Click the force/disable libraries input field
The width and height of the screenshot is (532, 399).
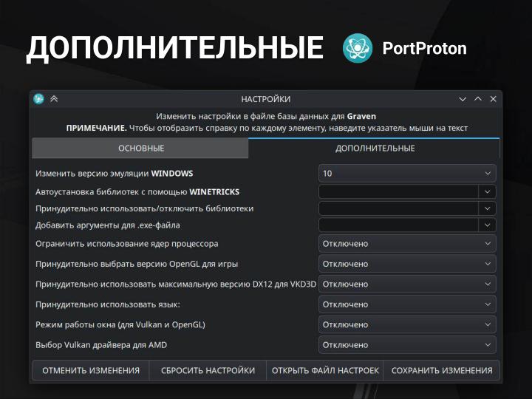click(398, 208)
